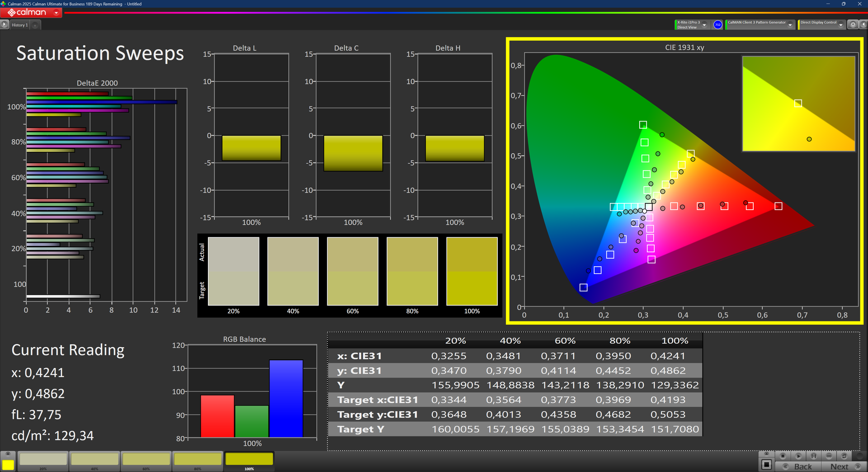Select the 40% saturation patch in bottom strip
This screenshot has height=472, width=868.
tap(94, 459)
